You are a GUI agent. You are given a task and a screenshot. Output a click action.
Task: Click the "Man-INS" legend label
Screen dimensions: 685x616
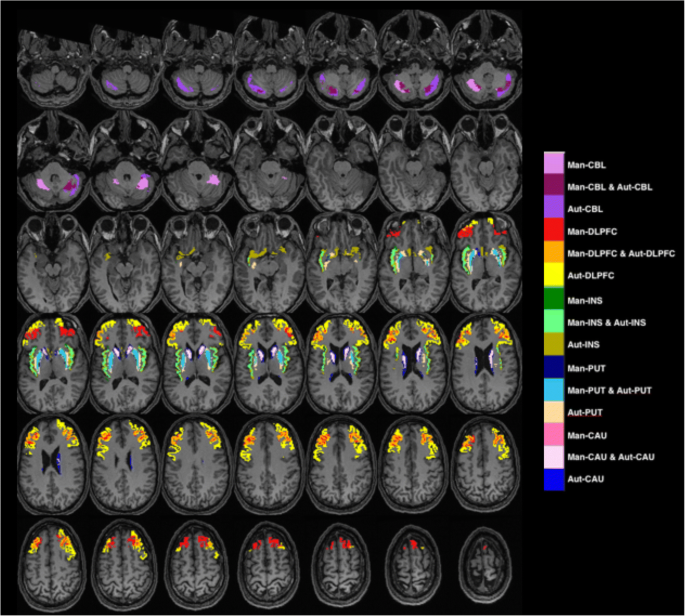[x=585, y=301]
